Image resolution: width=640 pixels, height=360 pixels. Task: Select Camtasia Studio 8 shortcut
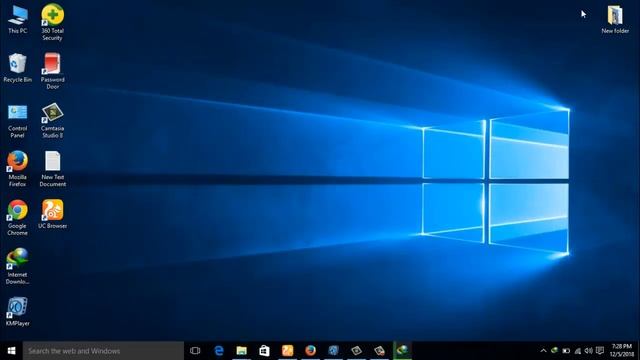52,121
